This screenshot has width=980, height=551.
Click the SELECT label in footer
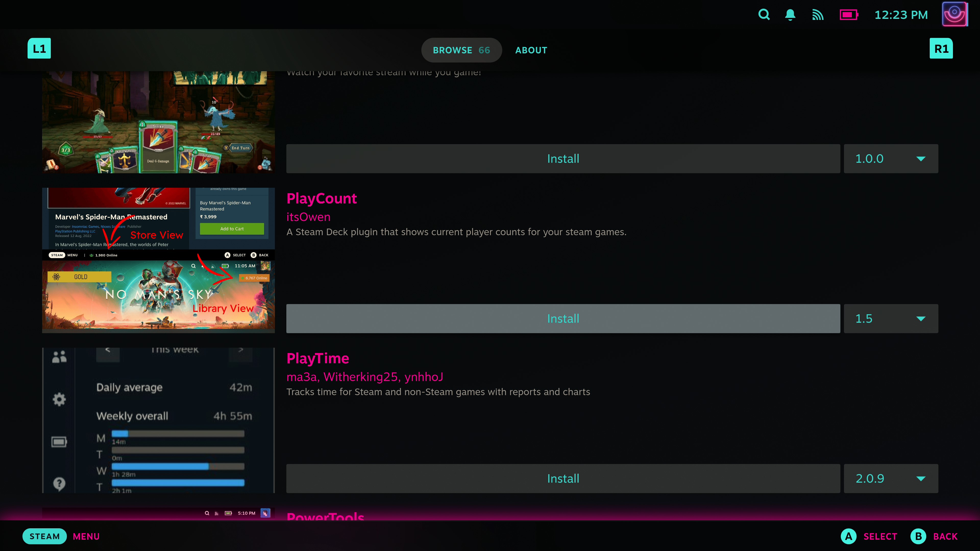pyautogui.click(x=880, y=536)
